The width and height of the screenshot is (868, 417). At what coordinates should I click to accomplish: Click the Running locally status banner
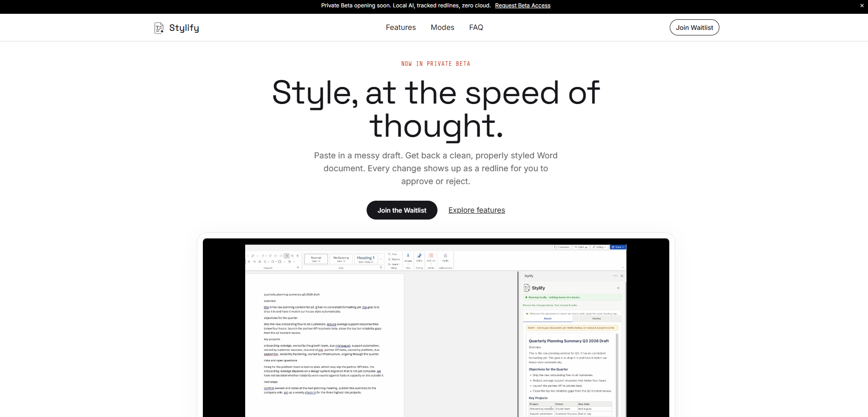[572, 297]
